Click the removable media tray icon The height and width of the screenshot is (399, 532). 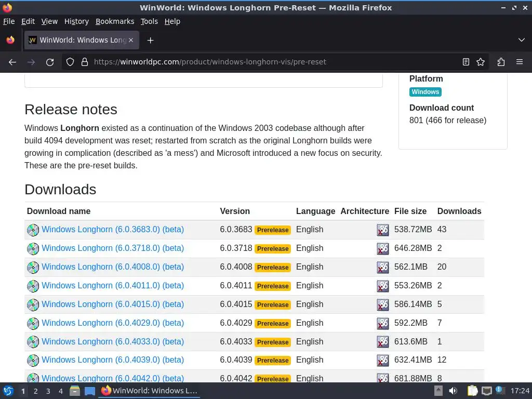point(438,391)
